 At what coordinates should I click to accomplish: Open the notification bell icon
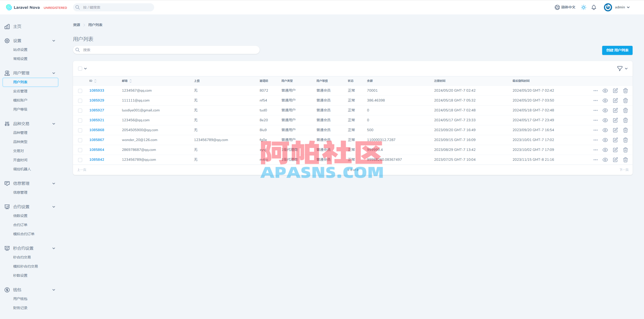point(594,7)
